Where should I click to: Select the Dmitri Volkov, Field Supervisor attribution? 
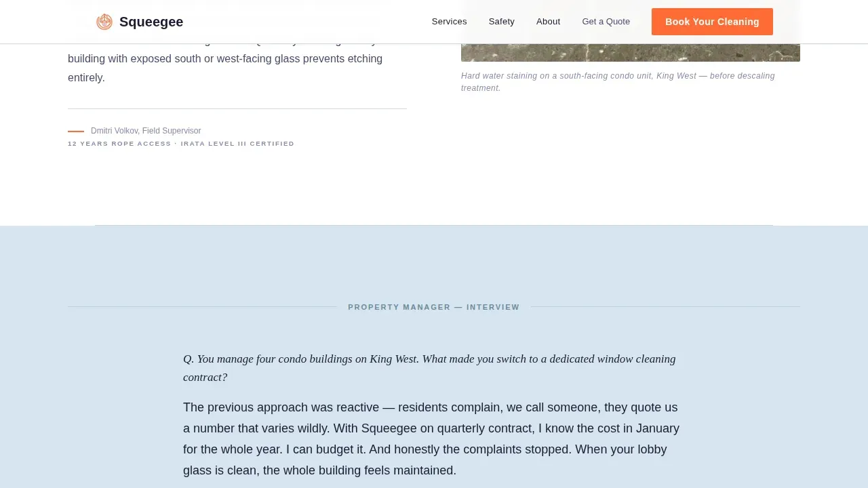pos(146,131)
